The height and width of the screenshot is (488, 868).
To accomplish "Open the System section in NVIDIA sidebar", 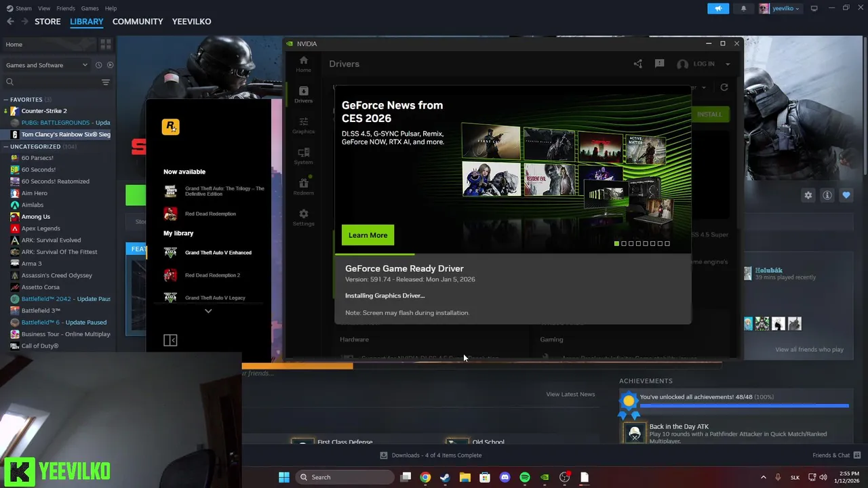I will tap(303, 156).
